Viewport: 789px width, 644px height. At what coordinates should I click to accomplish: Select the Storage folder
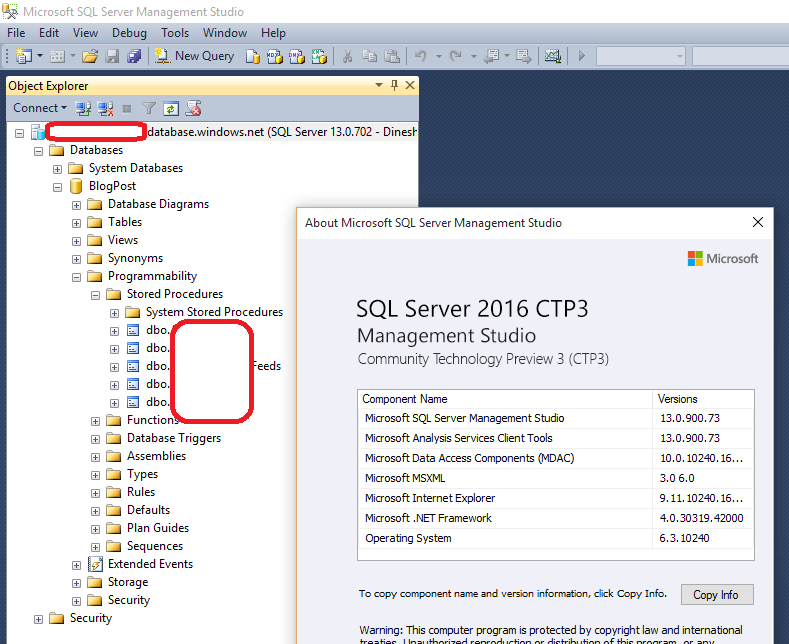coord(128,582)
